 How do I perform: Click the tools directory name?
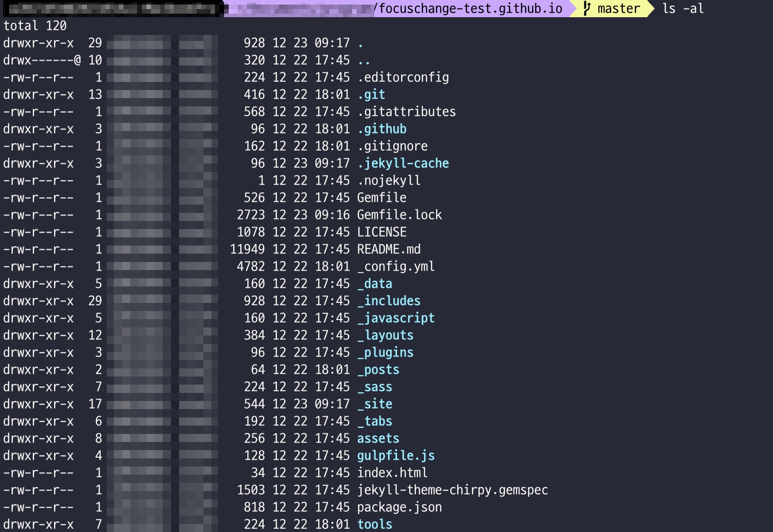pos(374,524)
